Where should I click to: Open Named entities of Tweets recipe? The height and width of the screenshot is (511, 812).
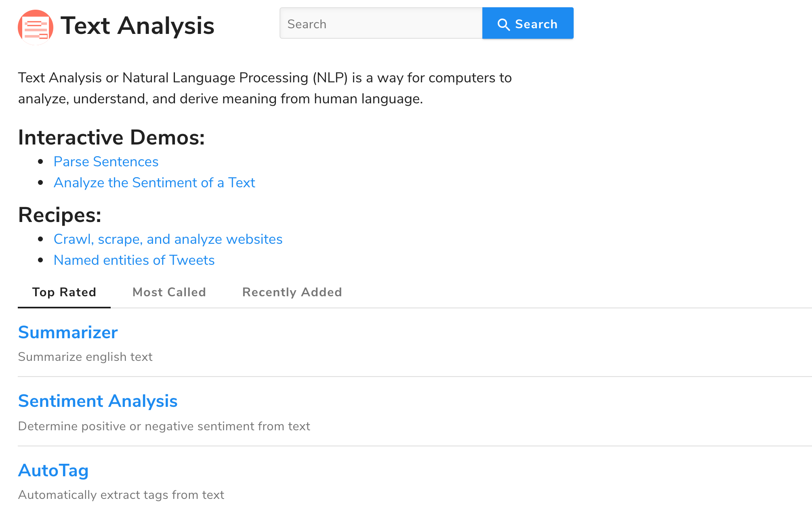[134, 260]
